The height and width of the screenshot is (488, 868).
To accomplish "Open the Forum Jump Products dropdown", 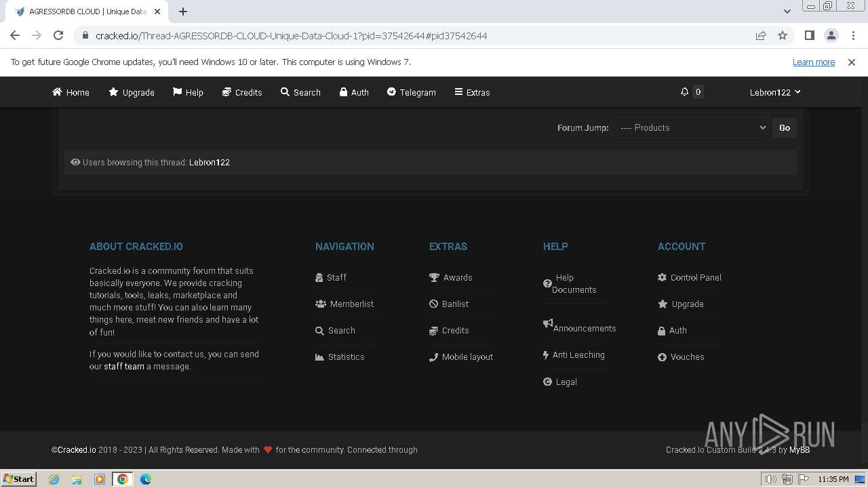I will click(690, 127).
